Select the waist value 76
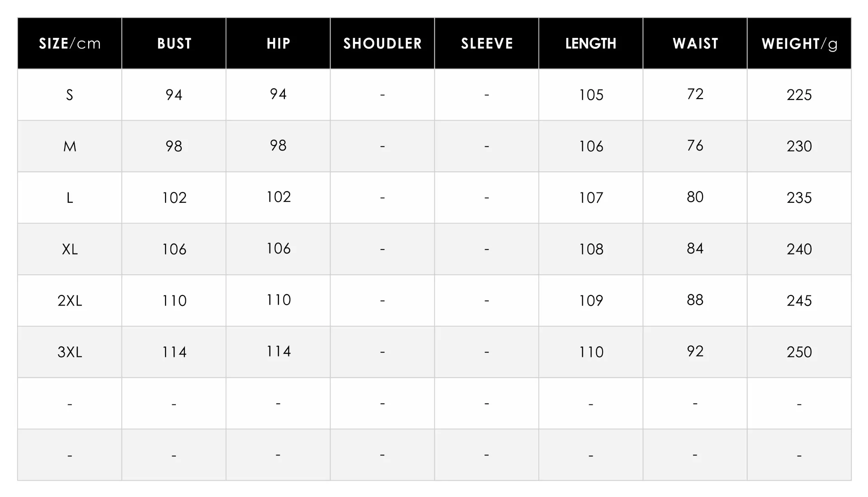Screen dimensions: 868x497 click(x=695, y=145)
